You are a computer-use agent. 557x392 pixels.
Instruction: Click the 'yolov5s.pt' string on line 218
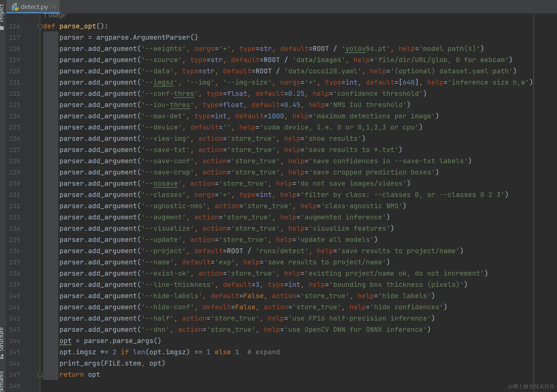[x=366, y=49]
